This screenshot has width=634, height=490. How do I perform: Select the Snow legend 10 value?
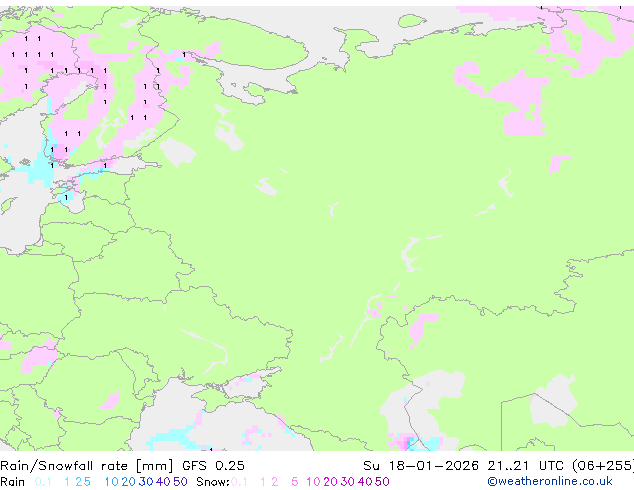[x=313, y=482]
